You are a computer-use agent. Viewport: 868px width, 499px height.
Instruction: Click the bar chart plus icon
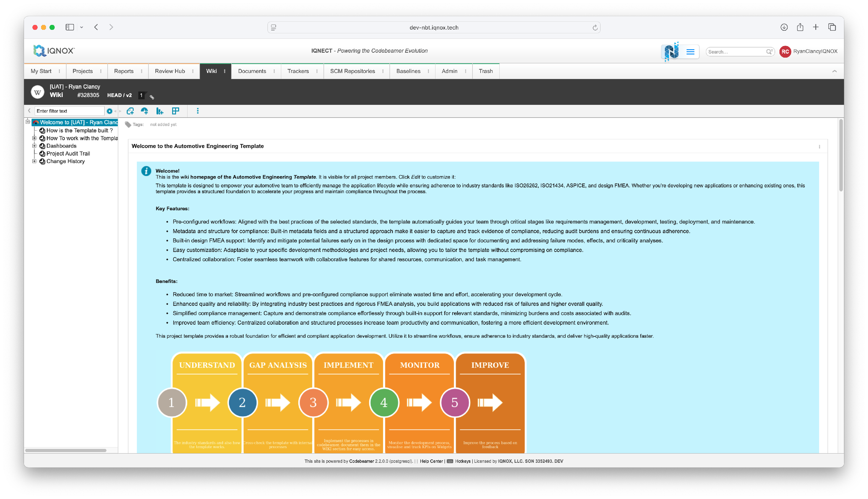coord(159,111)
